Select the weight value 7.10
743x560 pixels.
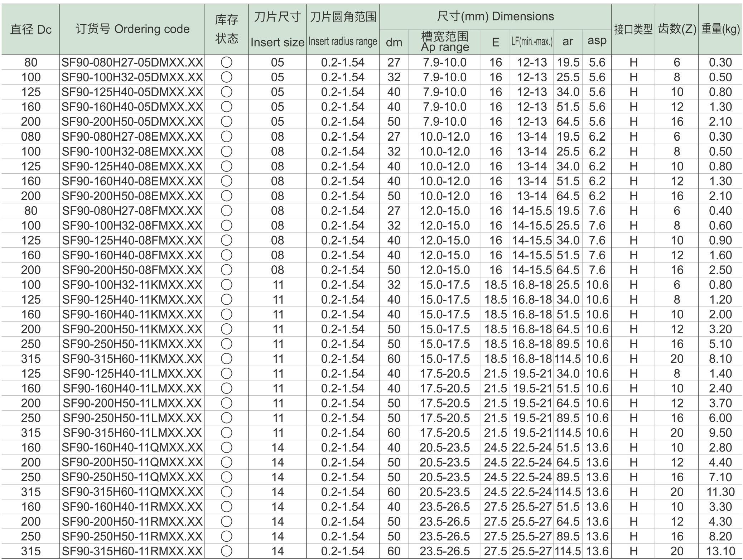720,477
